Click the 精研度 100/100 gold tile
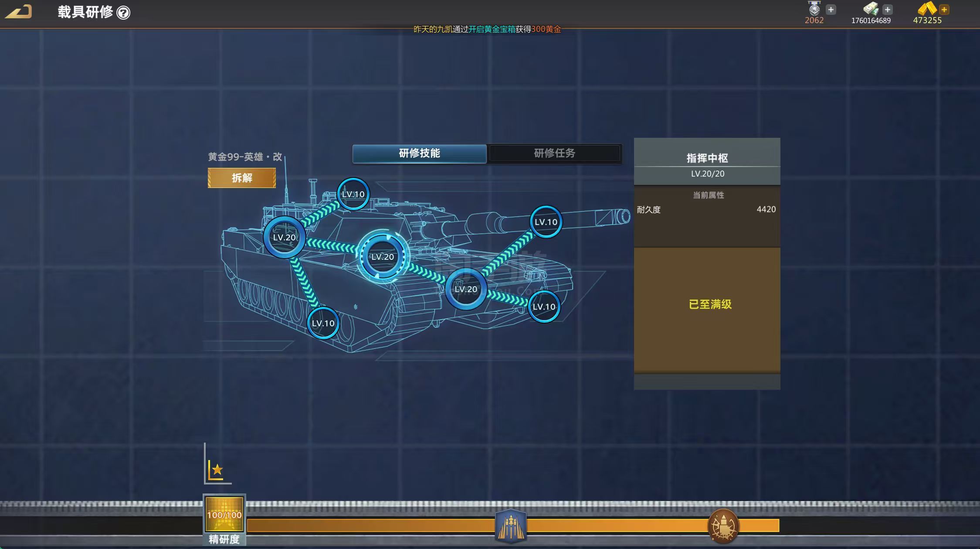Viewport: 980px width, 549px height. (224, 515)
